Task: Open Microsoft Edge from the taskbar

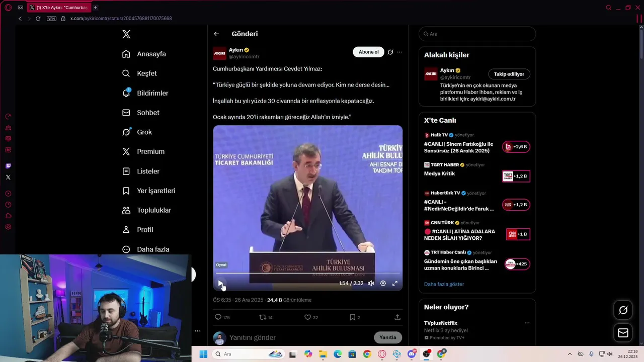Action: (x=337, y=354)
